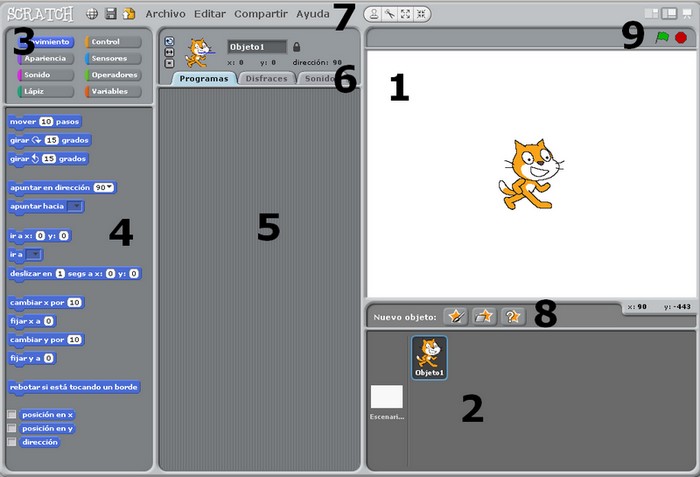This screenshot has width=700, height=477.
Task: Select the Apariencia block category
Action: [46, 58]
